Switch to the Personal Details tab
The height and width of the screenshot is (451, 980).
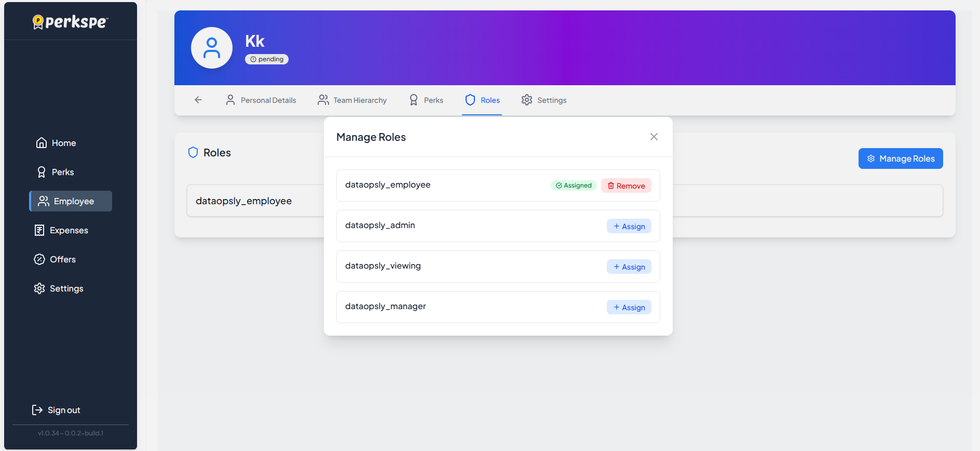point(261,100)
